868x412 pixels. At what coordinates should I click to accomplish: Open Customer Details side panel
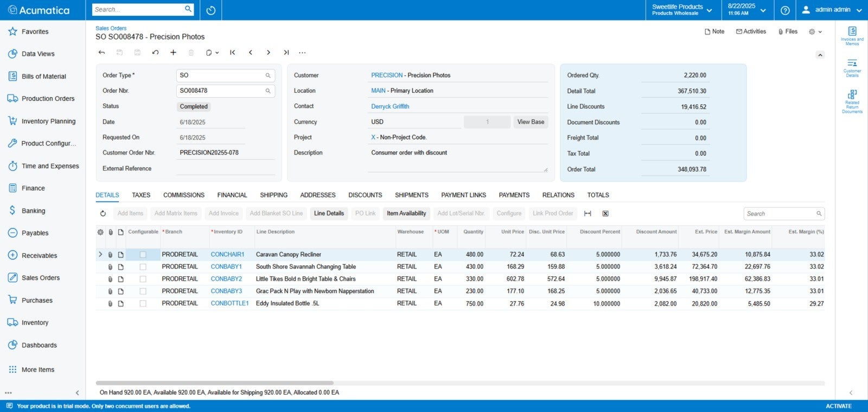[x=852, y=68]
